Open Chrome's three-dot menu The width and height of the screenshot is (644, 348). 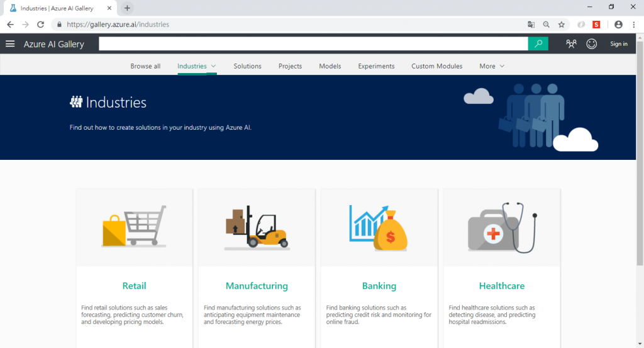tap(634, 25)
